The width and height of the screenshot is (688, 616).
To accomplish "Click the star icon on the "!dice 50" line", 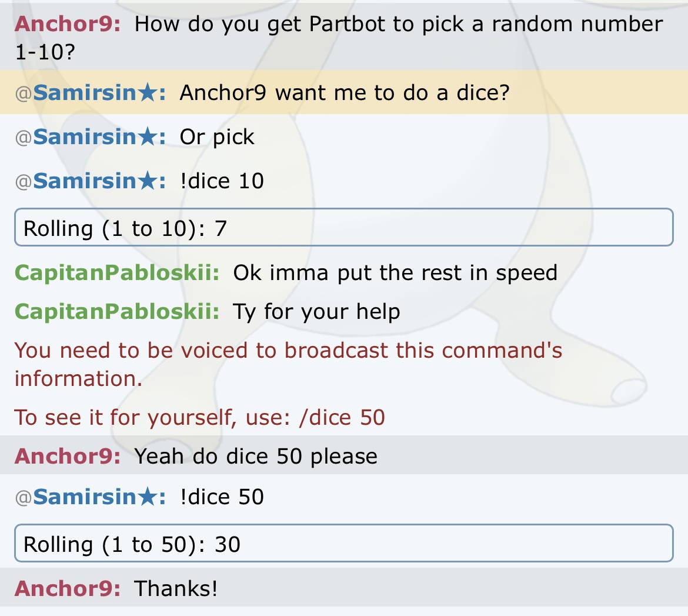I will [147, 496].
